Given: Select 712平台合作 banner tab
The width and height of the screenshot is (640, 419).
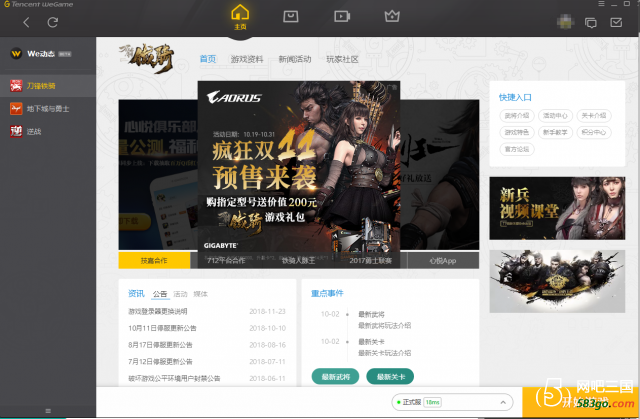Looking at the screenshot, I should point(226,260).
